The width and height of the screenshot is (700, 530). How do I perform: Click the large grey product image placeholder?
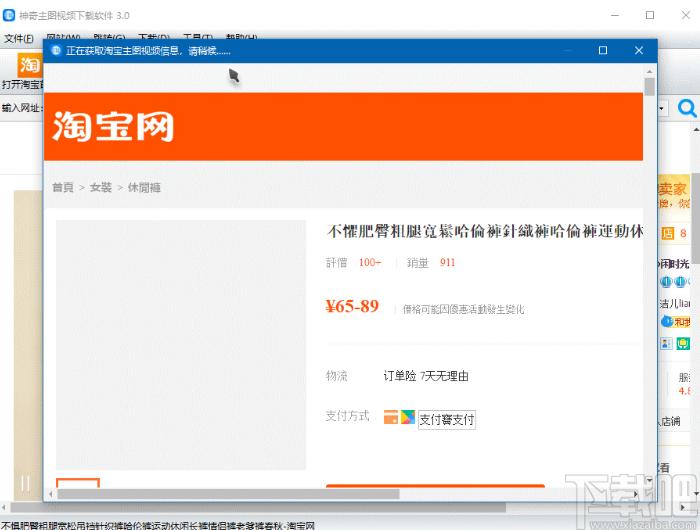[181, 345]
